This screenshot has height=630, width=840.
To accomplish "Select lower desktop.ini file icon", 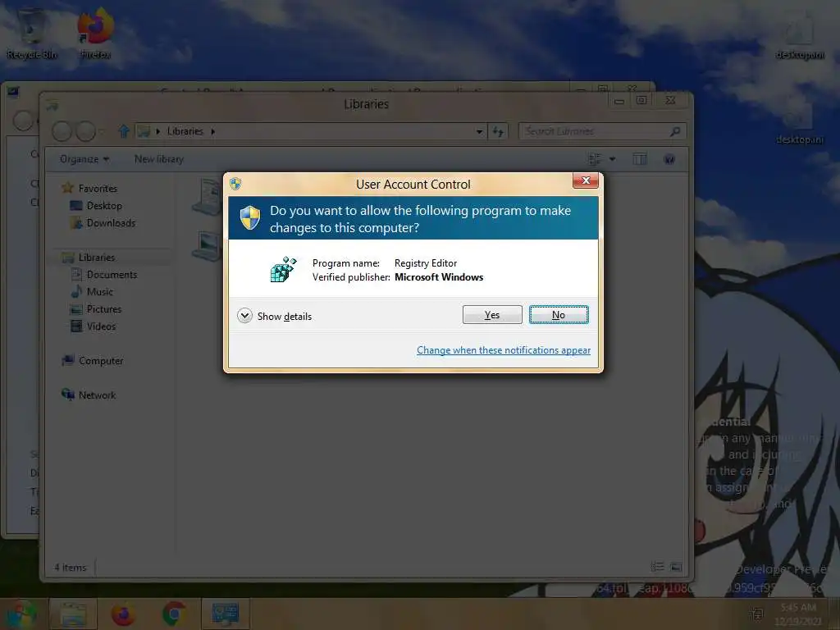I will [x=800, y=123].
